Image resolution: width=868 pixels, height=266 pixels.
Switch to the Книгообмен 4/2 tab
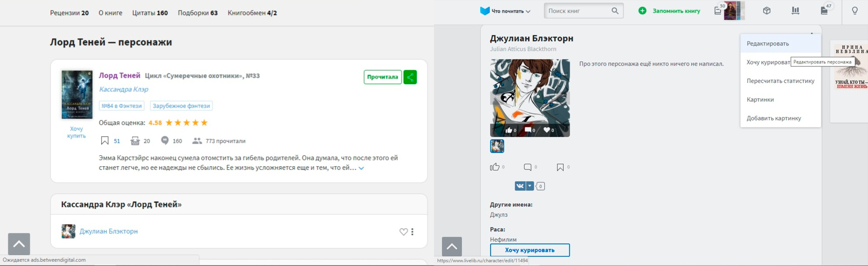point(252,13)
